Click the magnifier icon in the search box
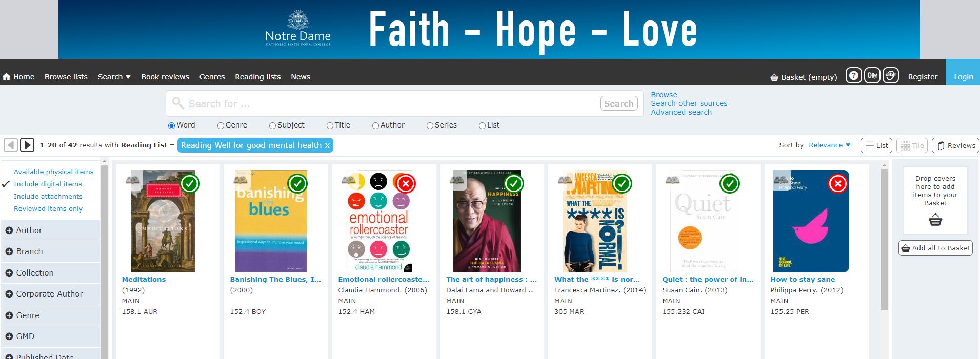 [x=178, y=103]
